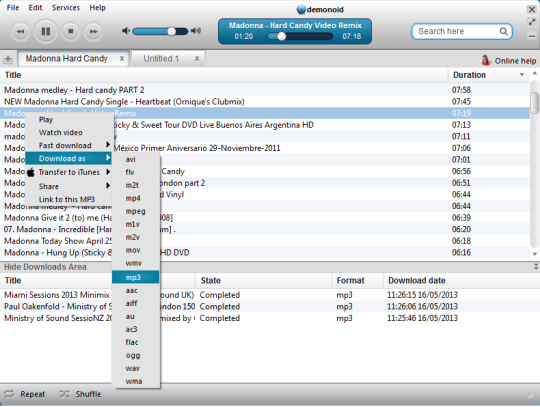Select NEW Madonna Hard Candy Single Heartbeat row
This screenshot has height=407, width=540.
265,102
